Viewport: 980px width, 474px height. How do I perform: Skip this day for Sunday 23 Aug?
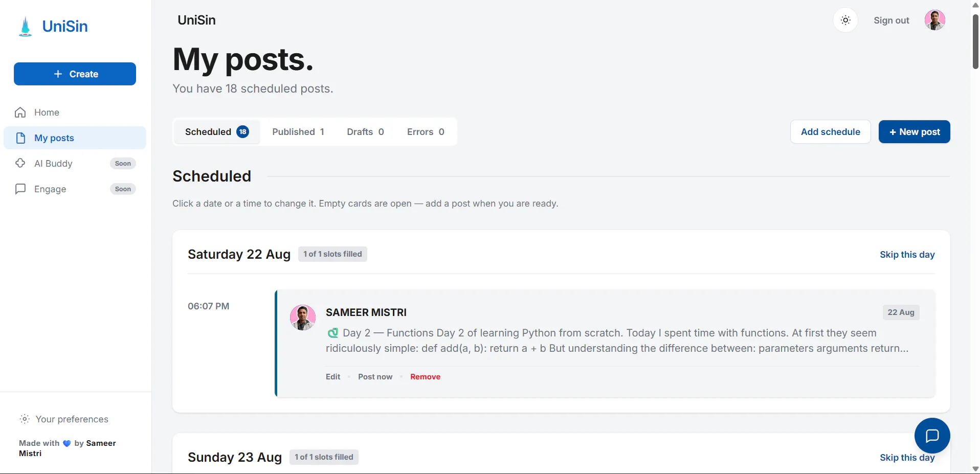point(907,458)
